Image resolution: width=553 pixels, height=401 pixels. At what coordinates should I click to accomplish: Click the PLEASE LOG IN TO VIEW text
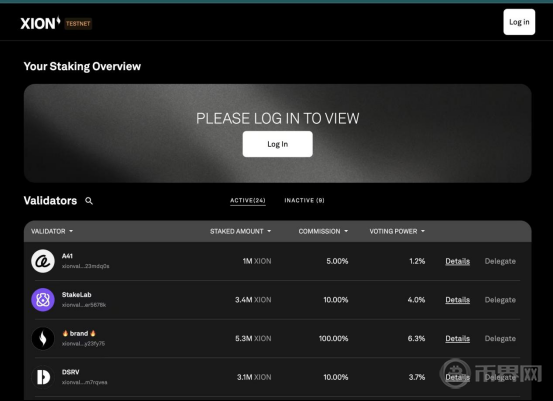click(278, 119)
